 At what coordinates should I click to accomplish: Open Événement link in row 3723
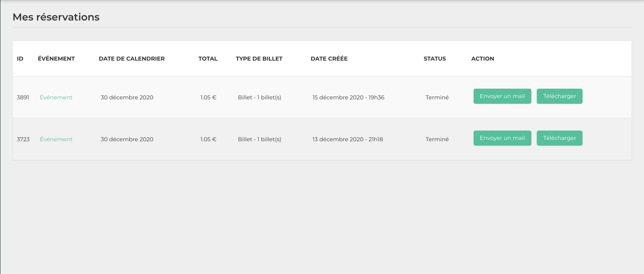click(x=56, y=139)
